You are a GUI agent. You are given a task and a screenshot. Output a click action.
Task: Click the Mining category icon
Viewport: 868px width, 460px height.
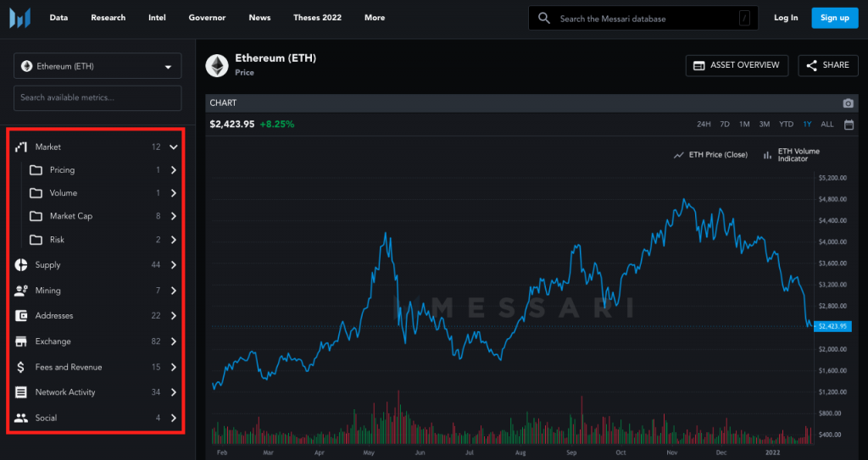click(x=21, y=291)
